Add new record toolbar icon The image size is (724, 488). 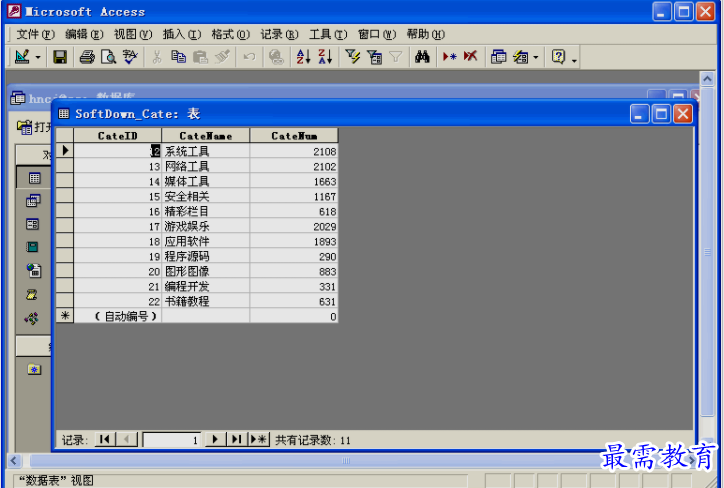click(x=449, y=57)
